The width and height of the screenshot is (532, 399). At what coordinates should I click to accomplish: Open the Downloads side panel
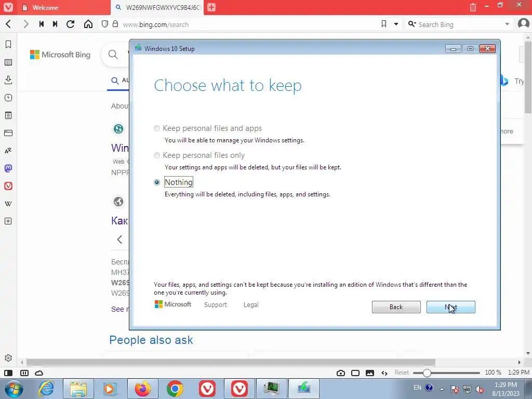8,80
